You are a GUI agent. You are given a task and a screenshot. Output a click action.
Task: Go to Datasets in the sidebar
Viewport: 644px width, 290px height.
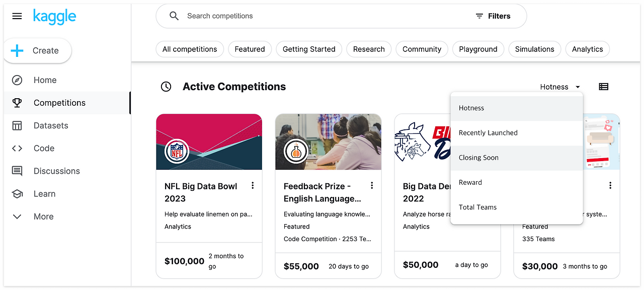tap(50, 125)
